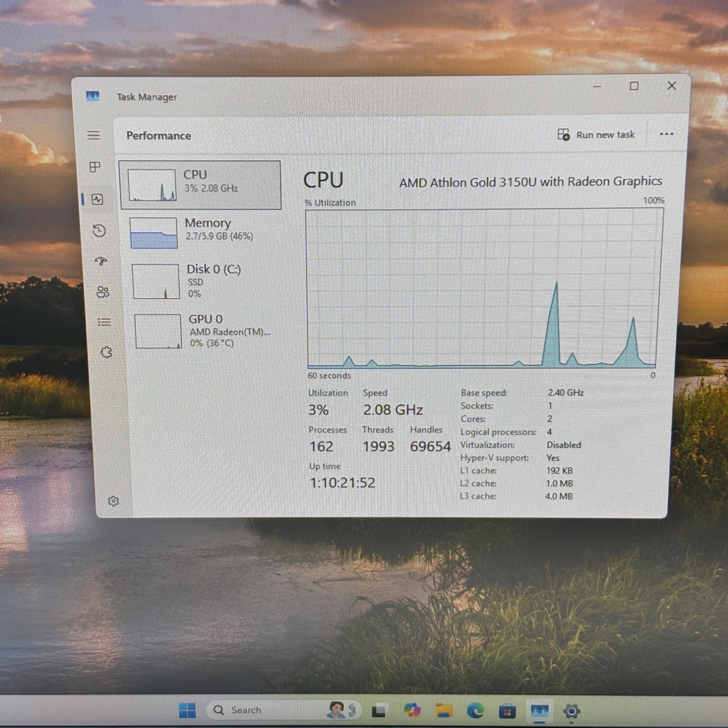The width and height of the screenshot is (728, 728).
Task: Click the Hyper-V support Yes value
Action: 553,458
